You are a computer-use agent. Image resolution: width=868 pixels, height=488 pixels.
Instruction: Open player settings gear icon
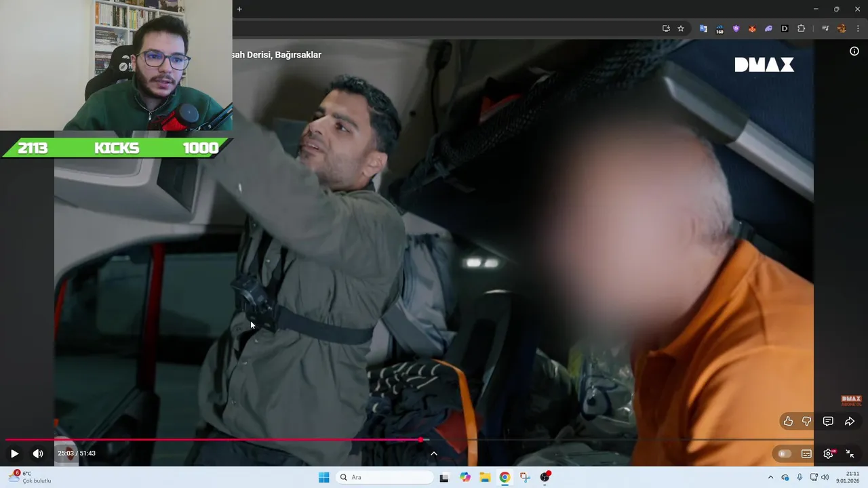point(828,453)
